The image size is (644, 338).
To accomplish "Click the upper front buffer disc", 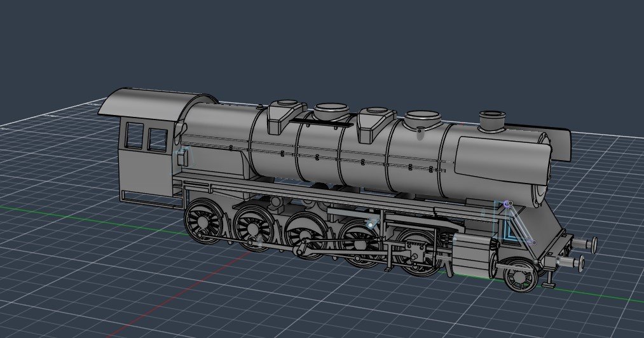I will [x=595, y=243].
